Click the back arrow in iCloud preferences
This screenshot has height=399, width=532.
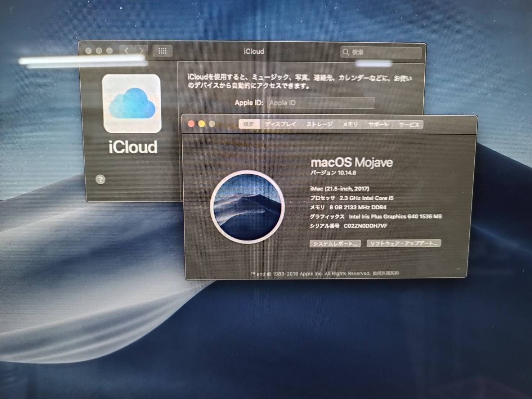126,51
